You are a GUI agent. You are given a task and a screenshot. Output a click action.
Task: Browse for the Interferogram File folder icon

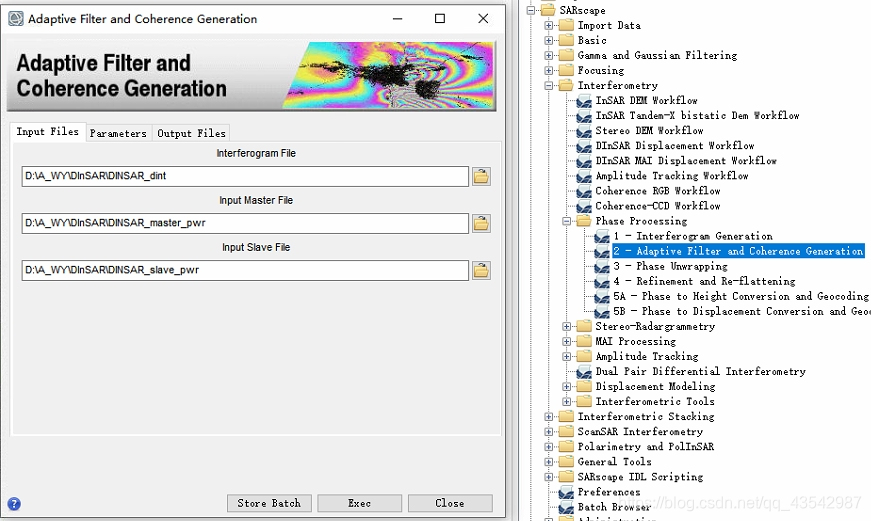click(481, 177)
